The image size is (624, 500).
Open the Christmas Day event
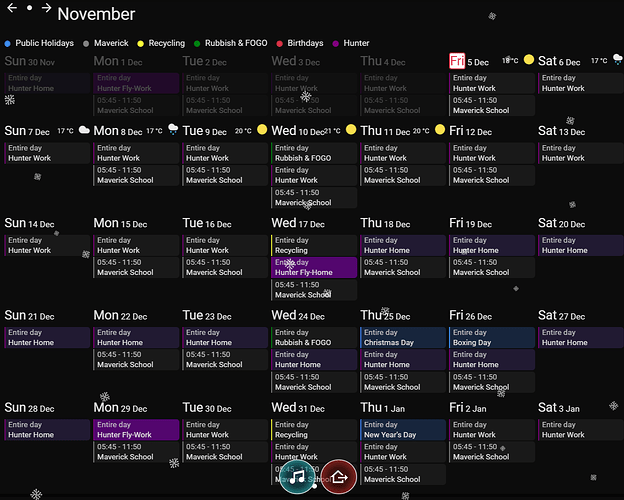tap(403, 337)
